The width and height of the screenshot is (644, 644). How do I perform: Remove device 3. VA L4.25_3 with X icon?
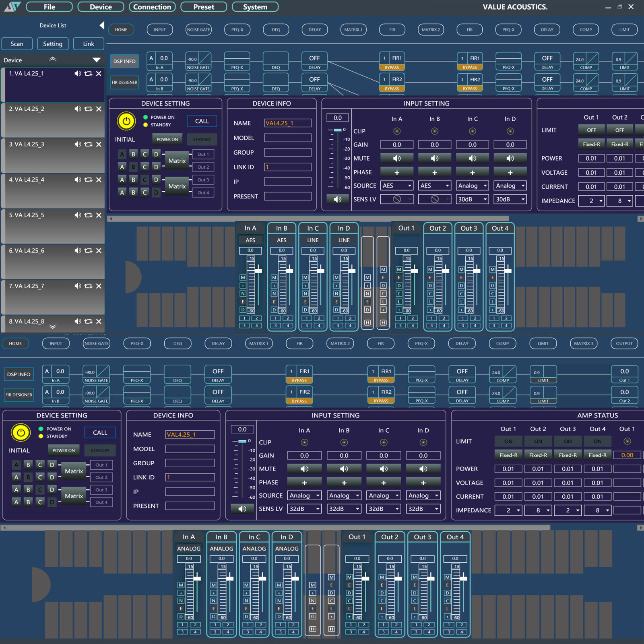(x=99, y=144)
